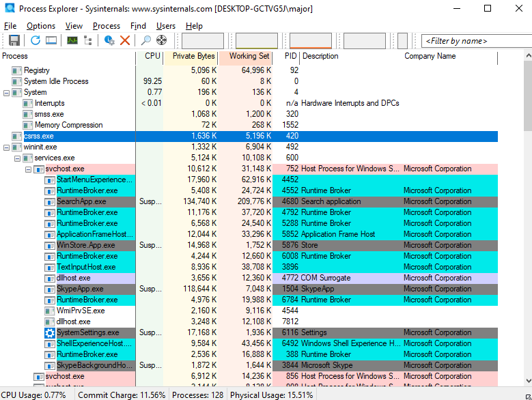Click the Refresh Now icon

pyautogui.click(x=36, y=41)
